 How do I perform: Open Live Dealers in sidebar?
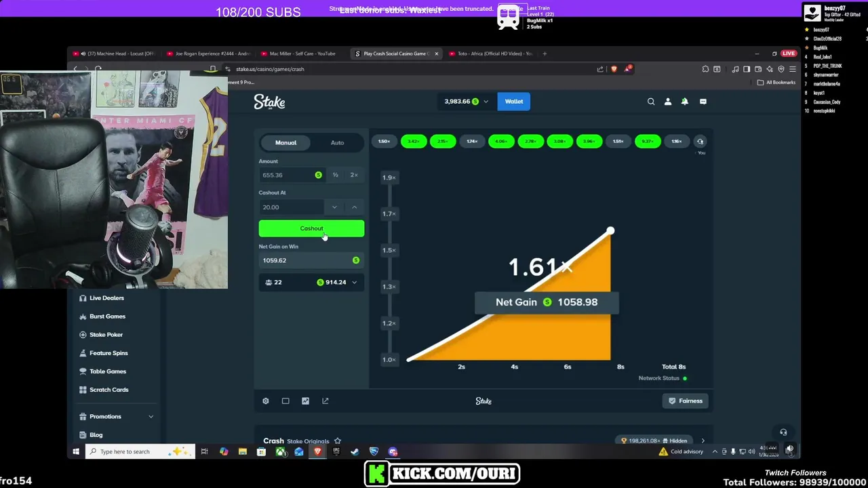coord(106,298)
